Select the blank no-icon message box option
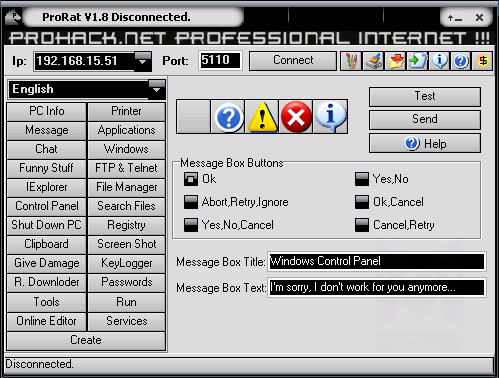 click(193, 116)
